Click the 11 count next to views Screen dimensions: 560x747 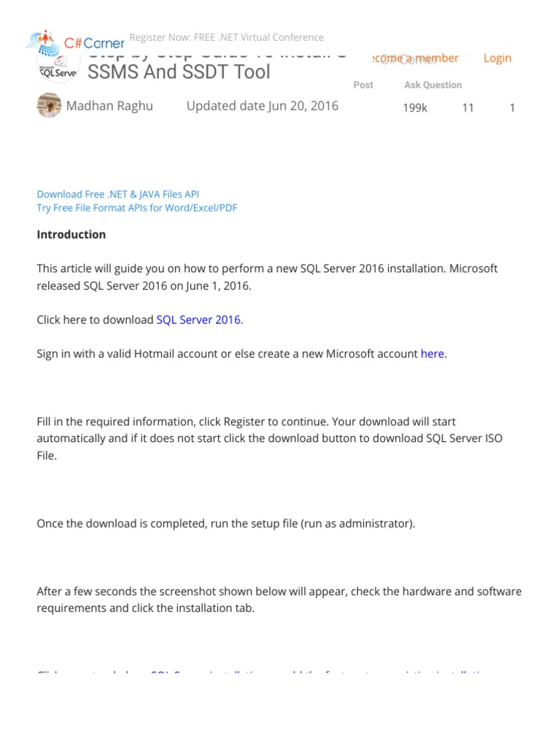pyautogui.click(x=468, y=108)
